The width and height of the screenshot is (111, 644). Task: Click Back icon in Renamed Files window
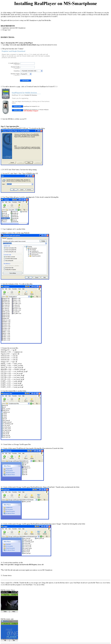(x=4, y=399)
